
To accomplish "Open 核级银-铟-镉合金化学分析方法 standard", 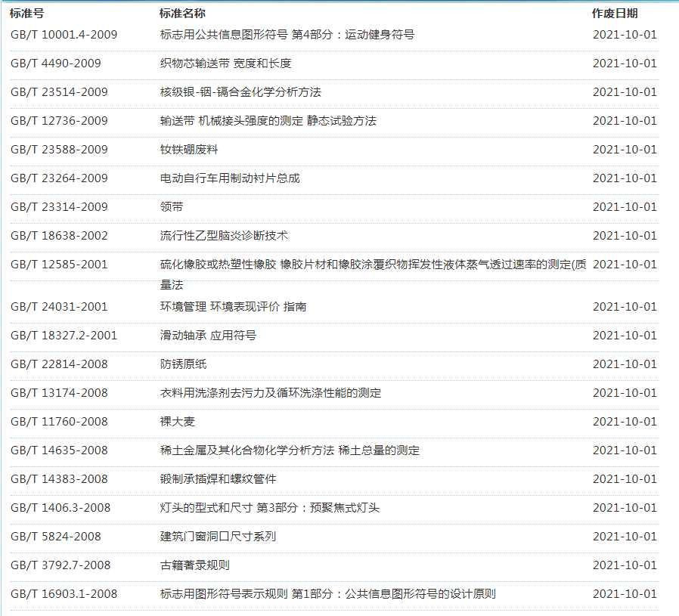I will [240, 92].
